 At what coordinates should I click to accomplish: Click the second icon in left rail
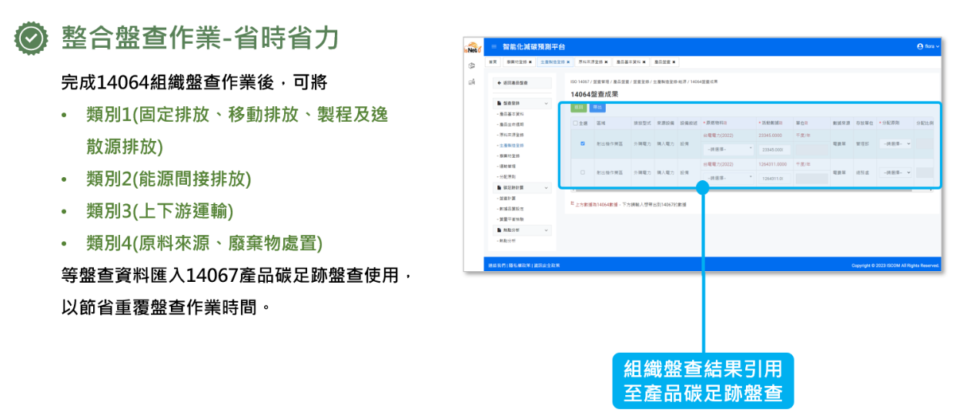(x=472, y=82)
